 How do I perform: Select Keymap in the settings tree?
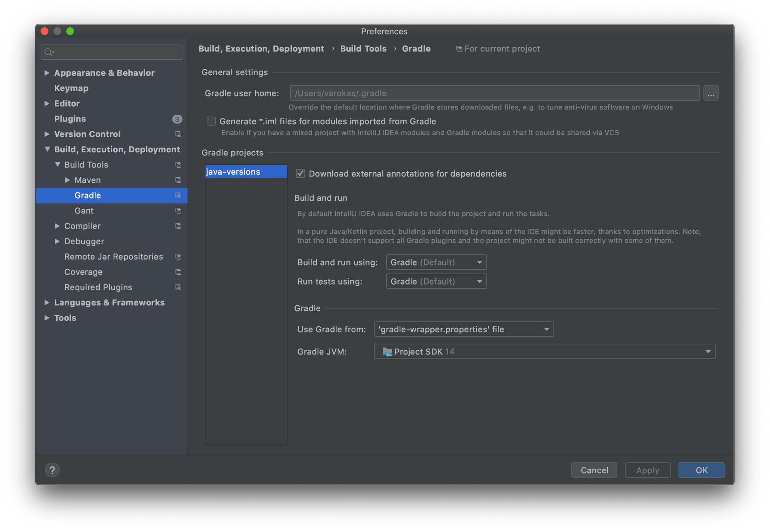coord(71,88)
